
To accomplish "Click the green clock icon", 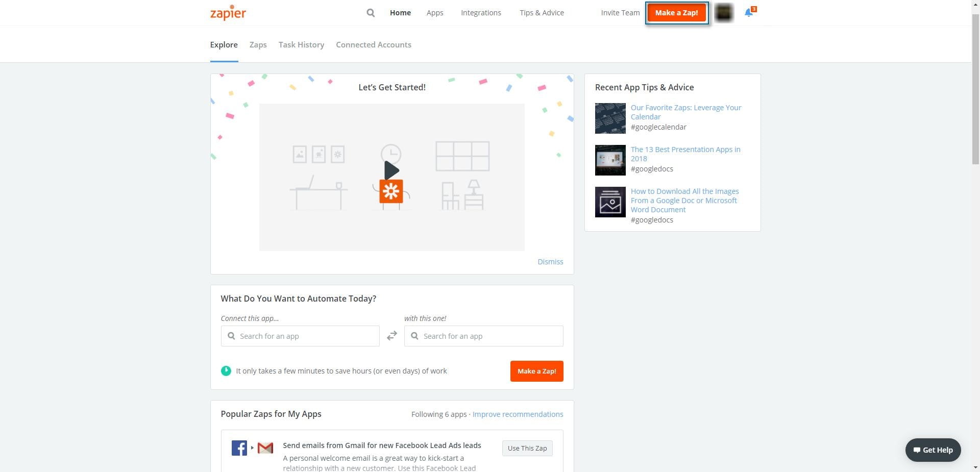I will tap(226, 371).
